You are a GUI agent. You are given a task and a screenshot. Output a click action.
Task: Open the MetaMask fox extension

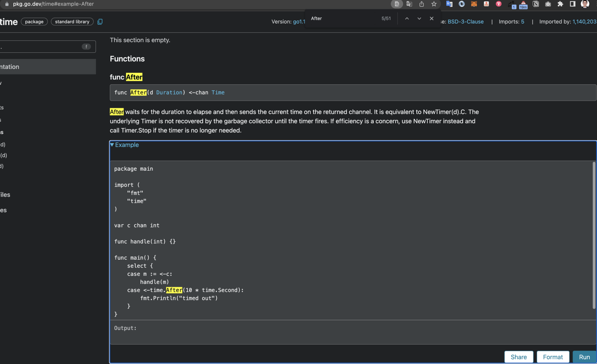click(474, 4)
